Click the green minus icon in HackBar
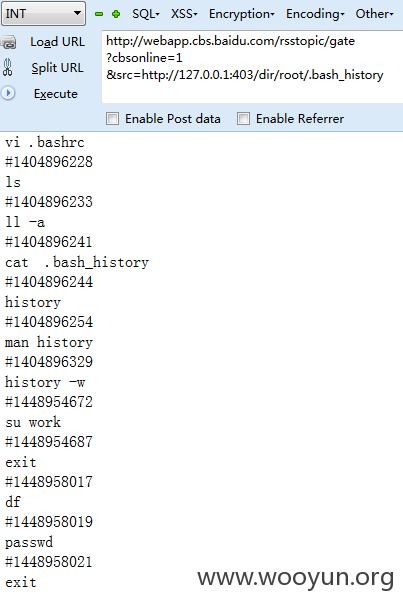403x606 pixels. (99, 14)
